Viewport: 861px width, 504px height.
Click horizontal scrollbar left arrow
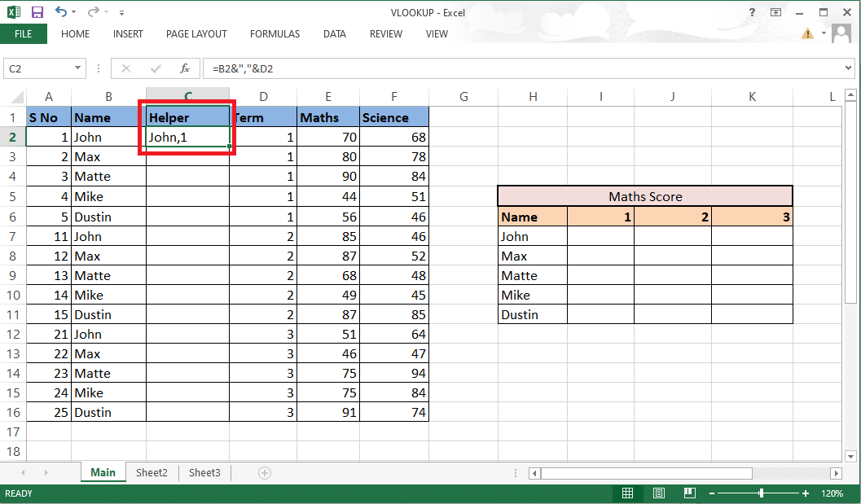[x=534, y=473]
